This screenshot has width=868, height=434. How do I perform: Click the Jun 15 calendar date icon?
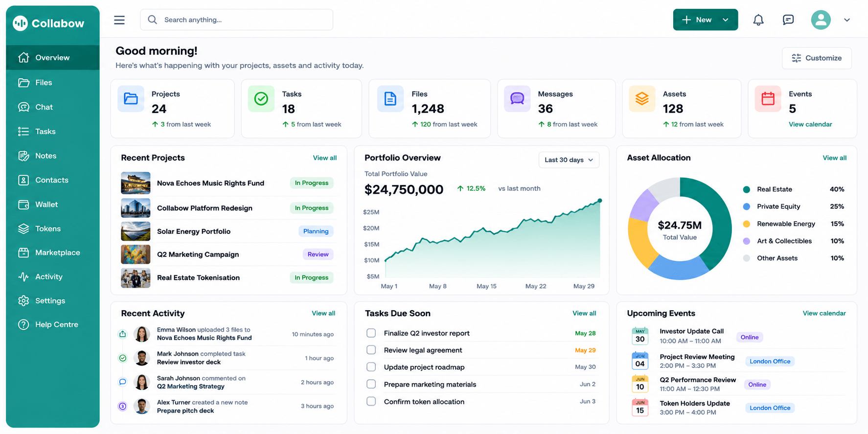point(640,407)
